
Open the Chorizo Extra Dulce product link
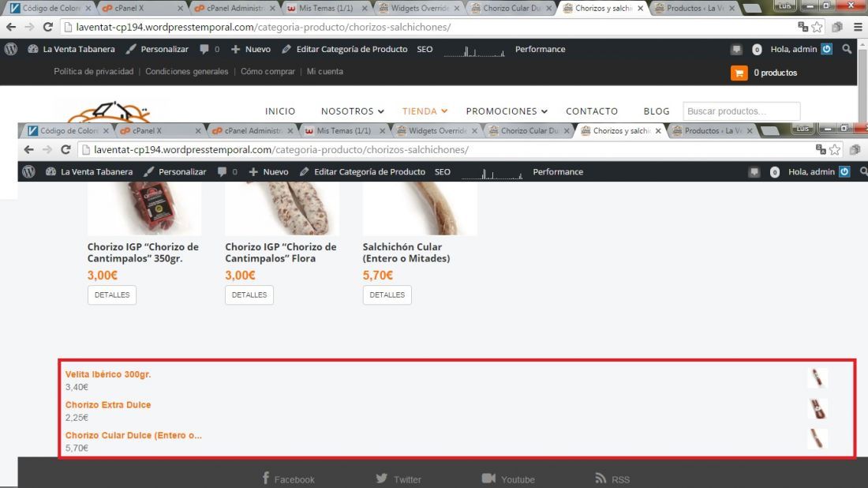[x=108, y=405]
